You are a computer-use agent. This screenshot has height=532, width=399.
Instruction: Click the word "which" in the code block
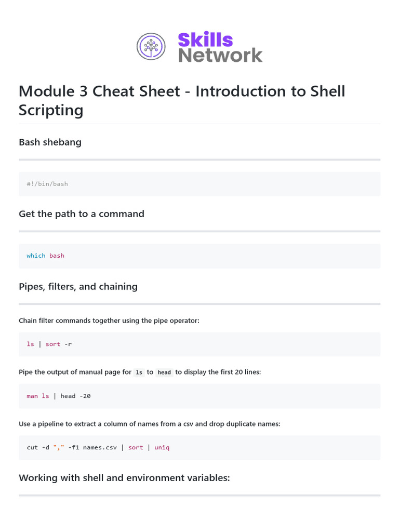(x=36, y=256)
